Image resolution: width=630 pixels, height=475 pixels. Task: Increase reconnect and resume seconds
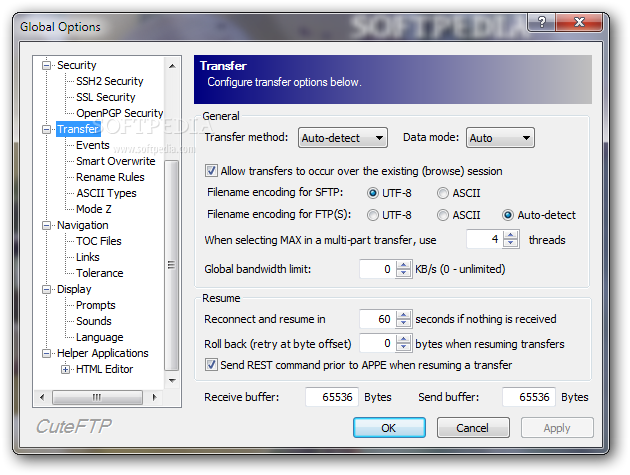click(403, 315)
